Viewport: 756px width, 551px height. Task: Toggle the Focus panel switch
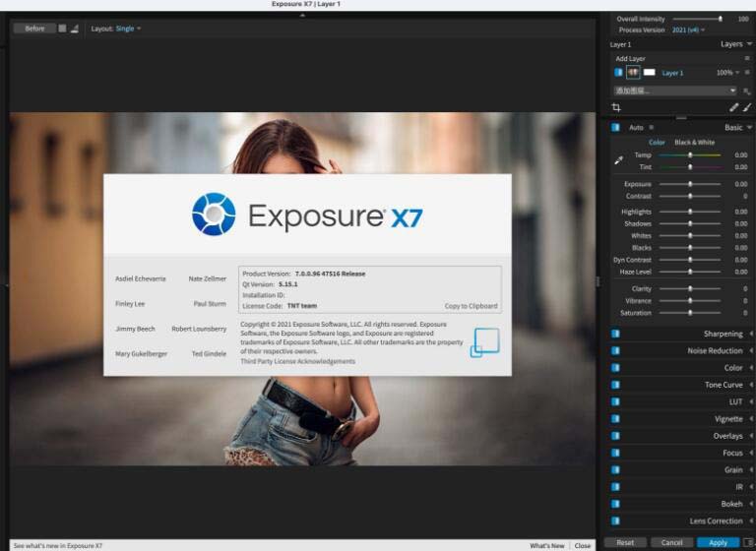tap(615, 453)
